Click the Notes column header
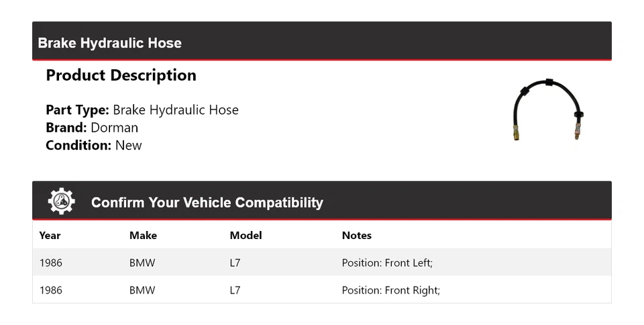The image size is (644, 325). point(356,235)
